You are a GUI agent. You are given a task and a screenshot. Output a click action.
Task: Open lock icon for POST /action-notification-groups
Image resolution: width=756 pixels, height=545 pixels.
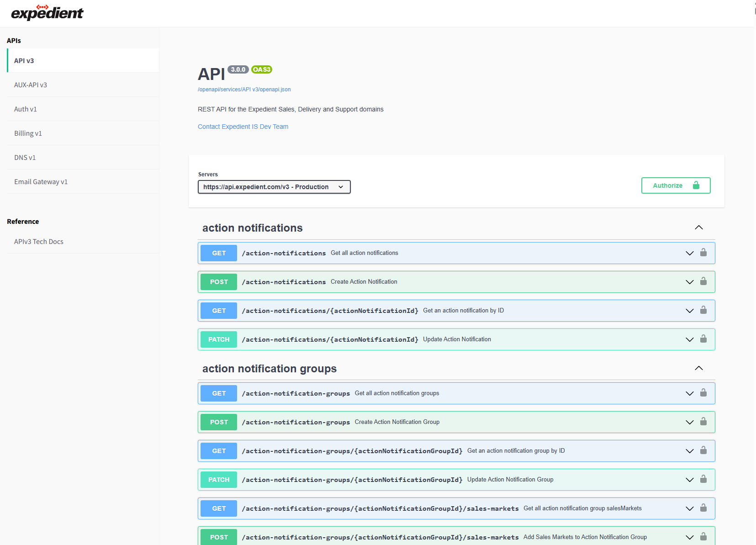(703, 422)
